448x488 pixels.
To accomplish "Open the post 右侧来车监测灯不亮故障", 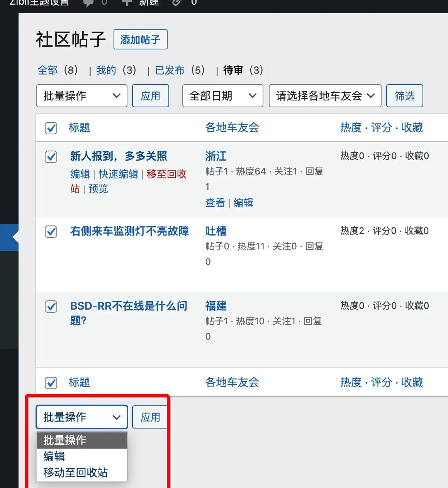I will click(129, 231).
